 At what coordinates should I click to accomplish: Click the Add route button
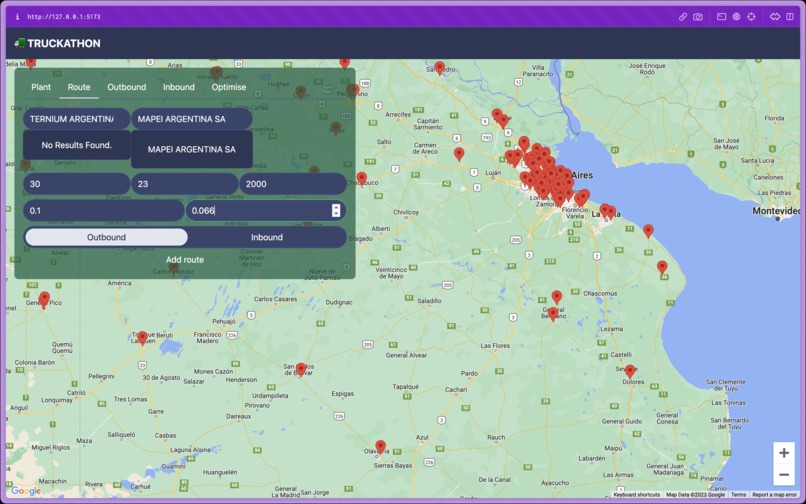(x=185, y=260)
